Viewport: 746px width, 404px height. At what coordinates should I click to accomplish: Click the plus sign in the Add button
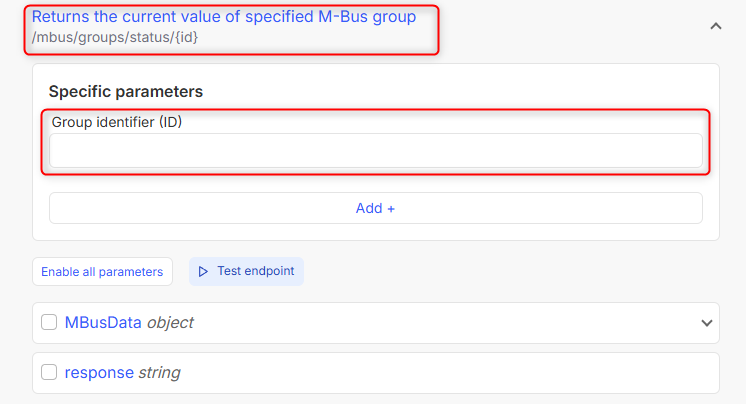[x=391, y=209]
